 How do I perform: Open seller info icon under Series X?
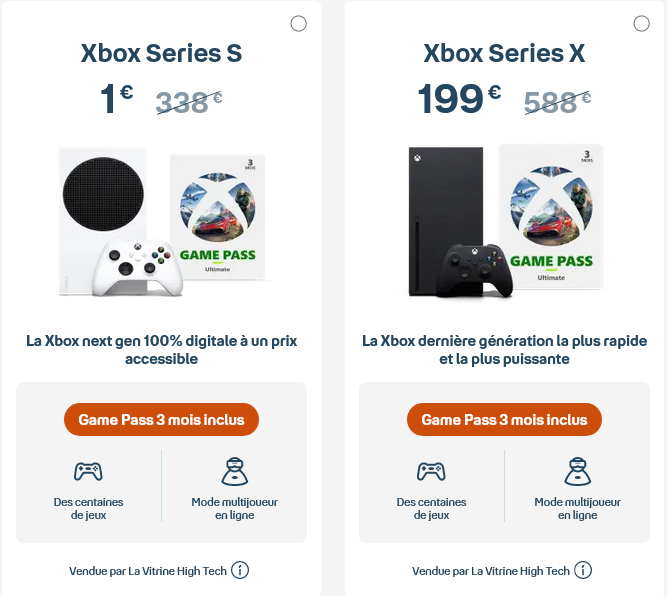point(583,571)
